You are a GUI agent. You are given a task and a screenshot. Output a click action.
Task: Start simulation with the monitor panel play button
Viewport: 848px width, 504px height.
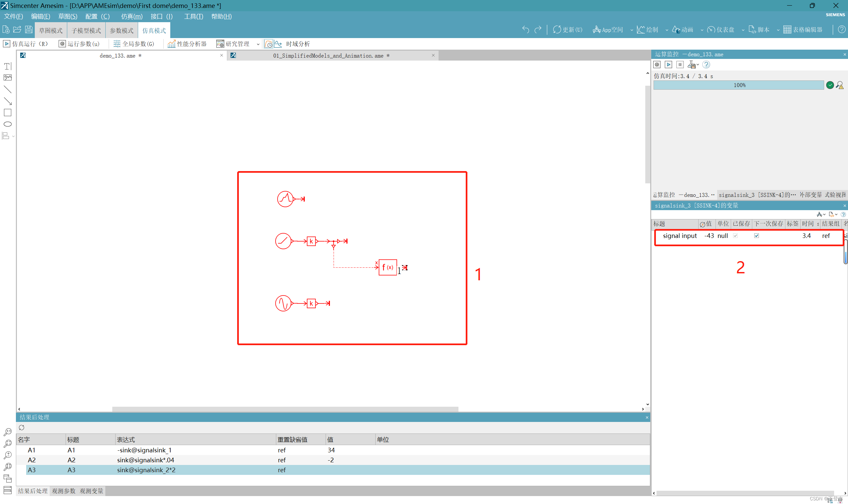(668, 65)
